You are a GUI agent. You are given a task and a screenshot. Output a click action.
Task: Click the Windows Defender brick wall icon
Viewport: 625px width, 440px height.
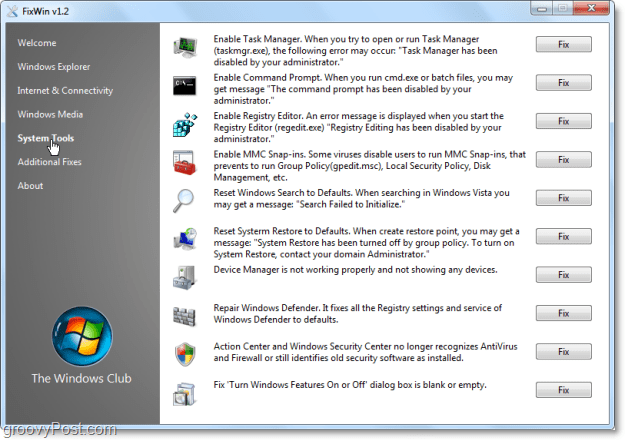[x=185, y=316]
